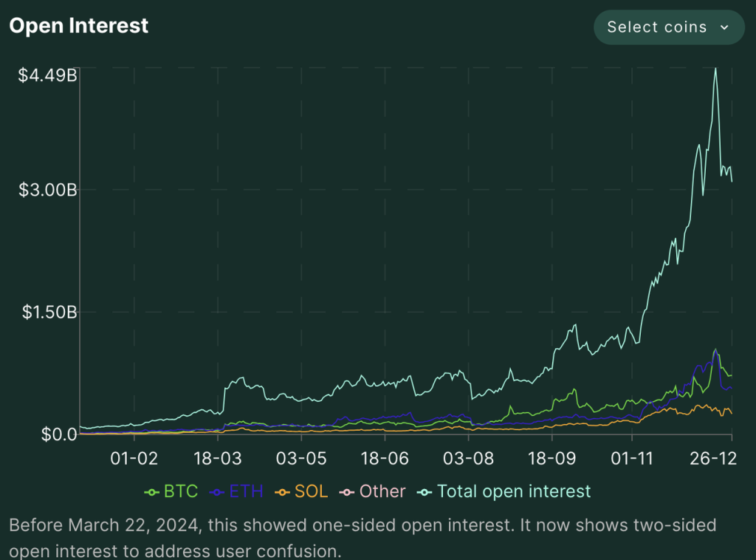Viewport: 756px width, 560px height.
Task: Click the 01-11 x-axis date label
Action: click(632, 458)
